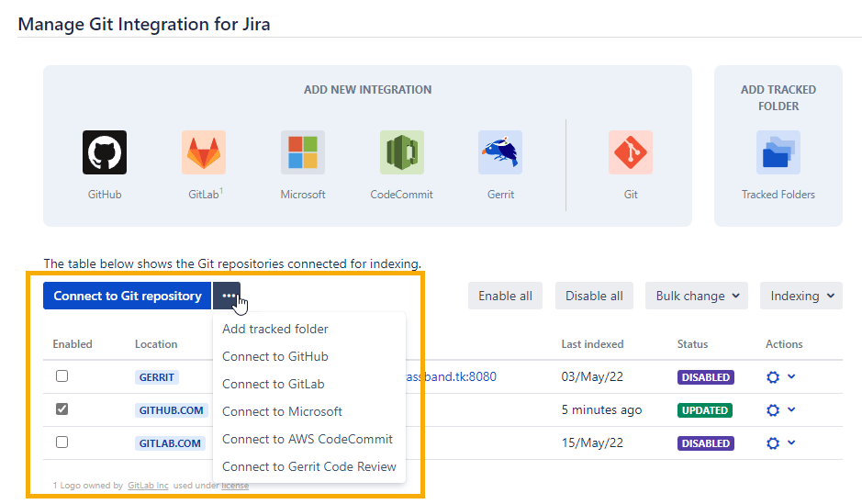The image size is (862, 504).
Task: Toggle the three-dots more options button
Action: [227, 296]
